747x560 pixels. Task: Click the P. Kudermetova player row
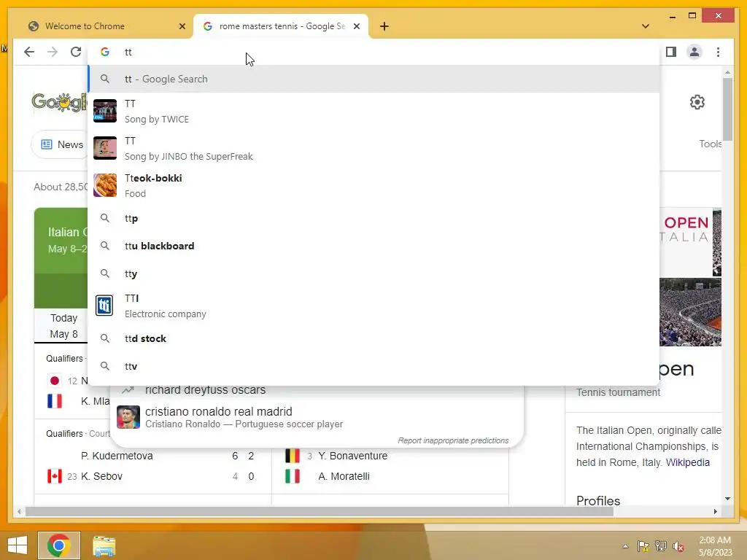pyautogui.click(x=152, y=456)
